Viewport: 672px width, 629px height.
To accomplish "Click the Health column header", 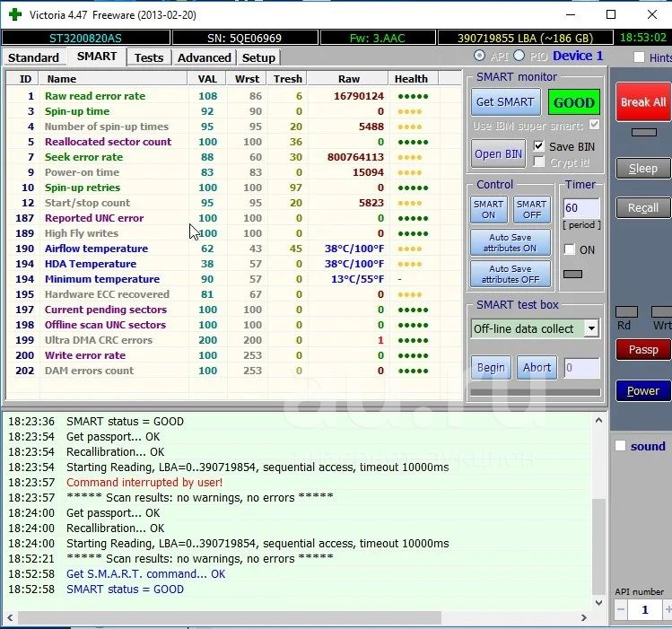I will pyautogui.click(x=413, y=78).
